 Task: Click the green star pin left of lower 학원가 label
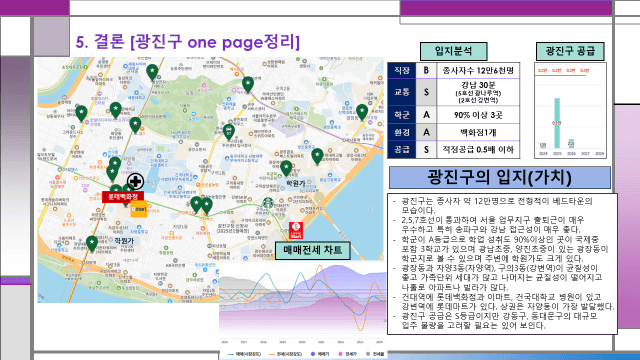[x=92, y=244]
